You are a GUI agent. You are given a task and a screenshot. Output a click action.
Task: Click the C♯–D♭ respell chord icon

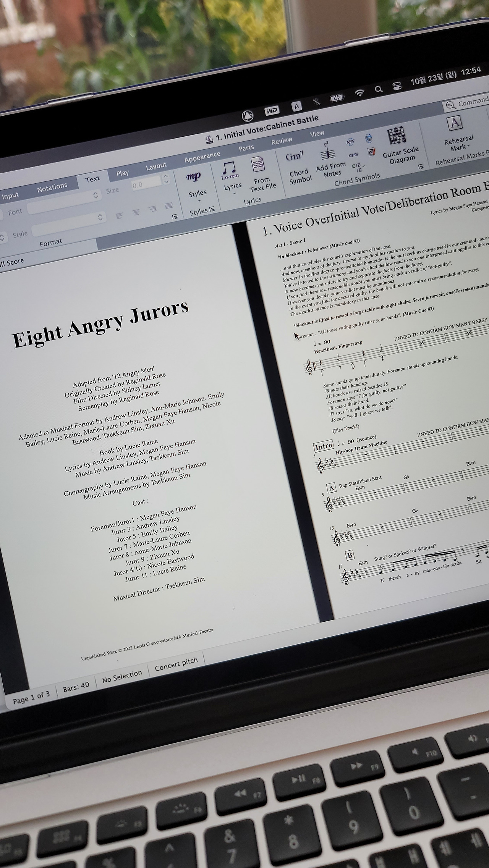tap(353, 155)
